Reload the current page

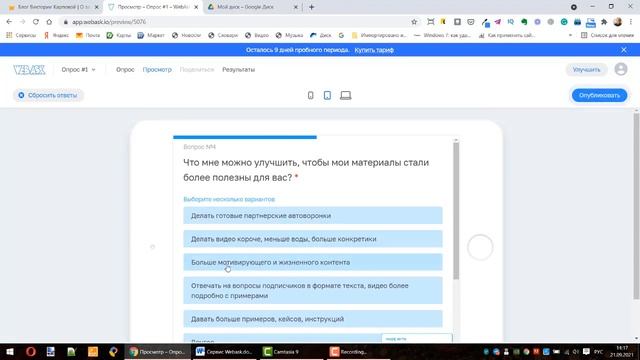click(x=36, y=22)
